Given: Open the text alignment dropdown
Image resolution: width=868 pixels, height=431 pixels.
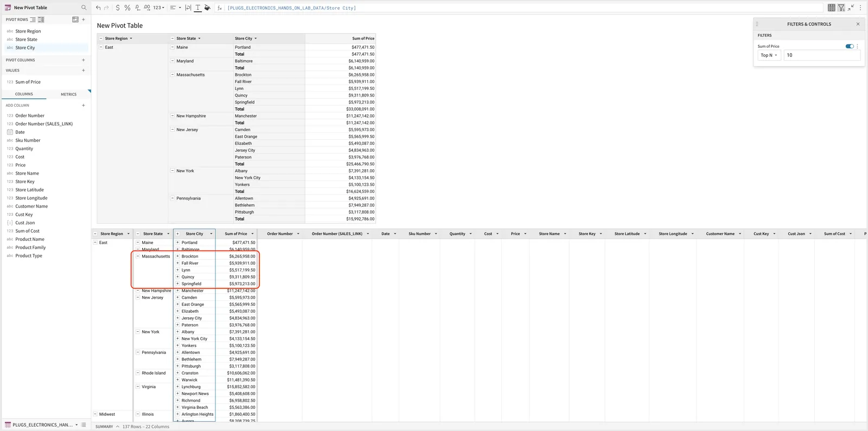Looking at the screenshot, I should tap(175, 8).
